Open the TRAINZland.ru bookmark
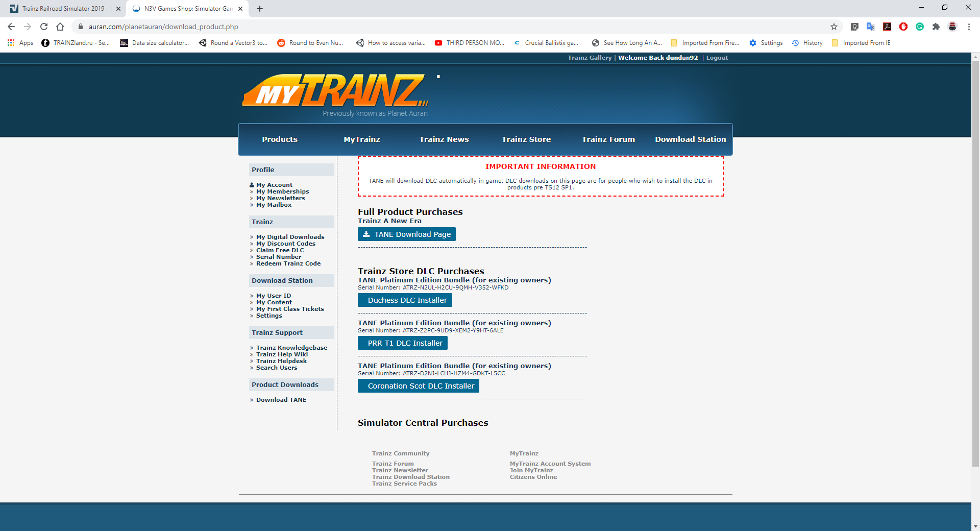The height and width of the screenshot is (531, 980). coord(76,43)
